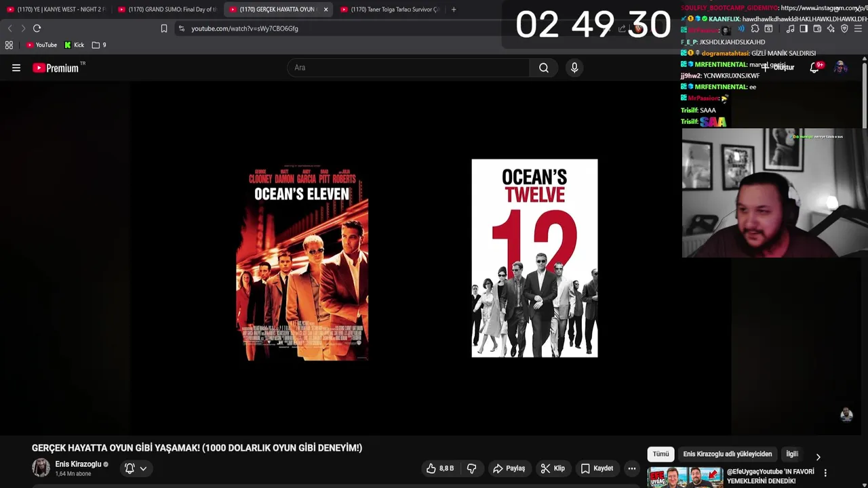Open Enis Kirazoglu channel avatar
This screenshot has height=488, width=868.
click(41, 468)
